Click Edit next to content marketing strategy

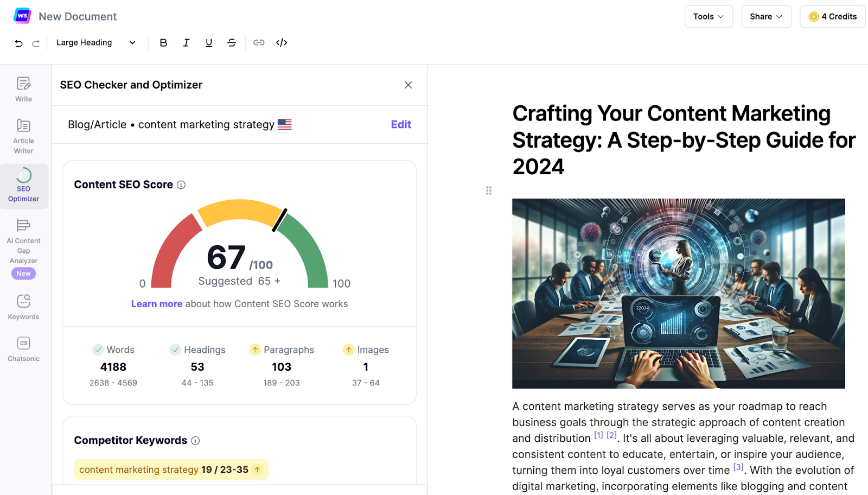401,124
